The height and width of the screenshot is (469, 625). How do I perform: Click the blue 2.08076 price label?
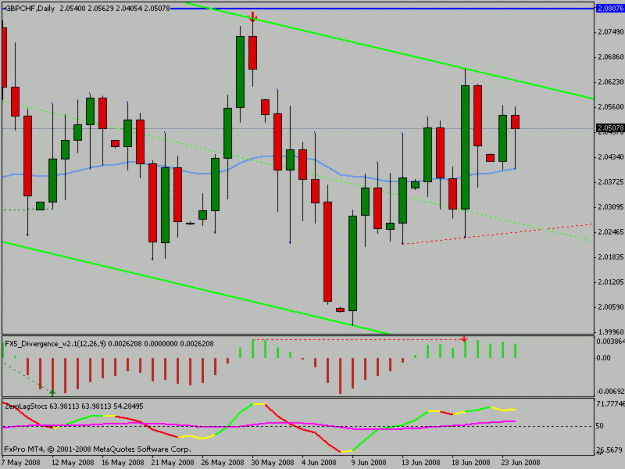pos(610,8)
